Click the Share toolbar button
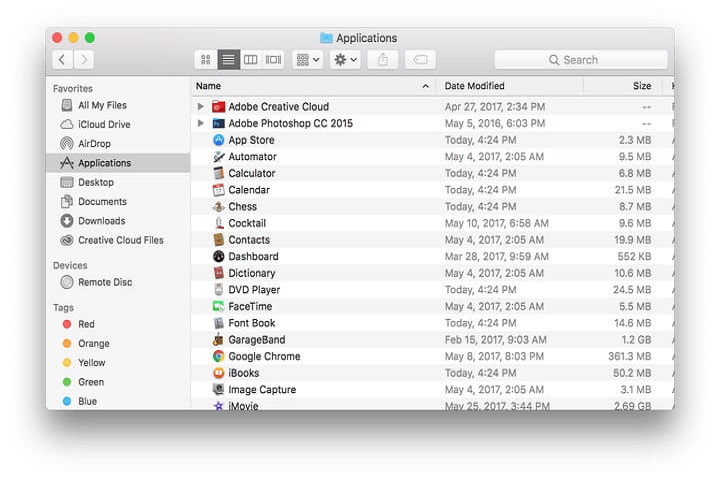 point(380,60)
